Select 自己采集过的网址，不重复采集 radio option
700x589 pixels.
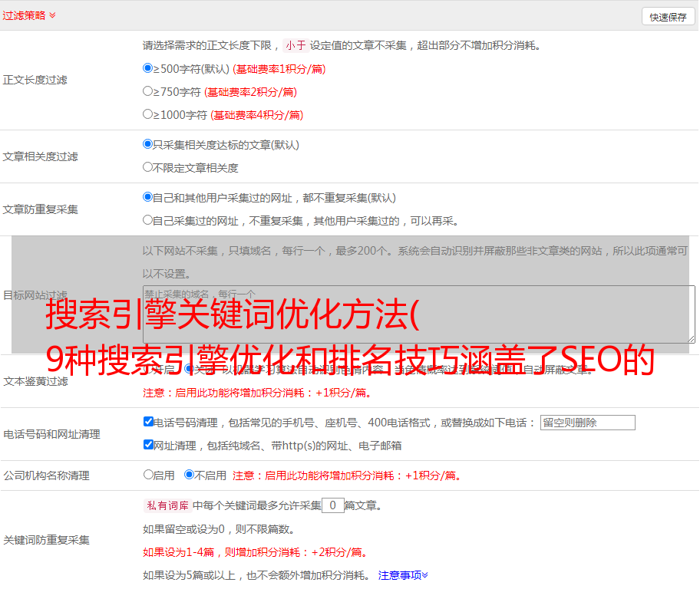(x=147, y=219)
